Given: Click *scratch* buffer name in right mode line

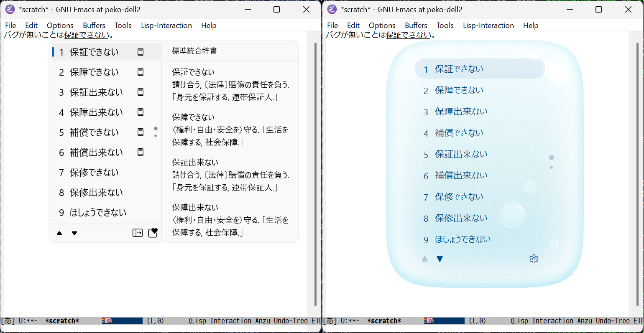Looking at the screenshot, I should (384, 321).
